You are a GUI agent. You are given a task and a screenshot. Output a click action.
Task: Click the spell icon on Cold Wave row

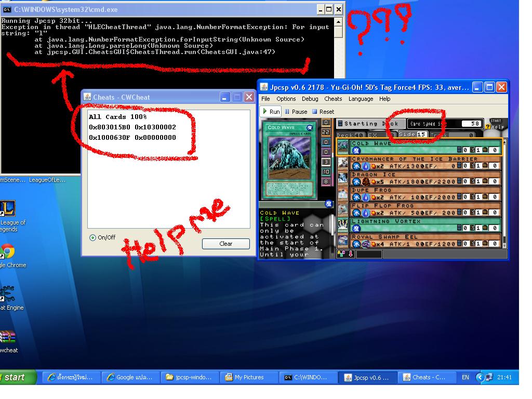point(356,150)
